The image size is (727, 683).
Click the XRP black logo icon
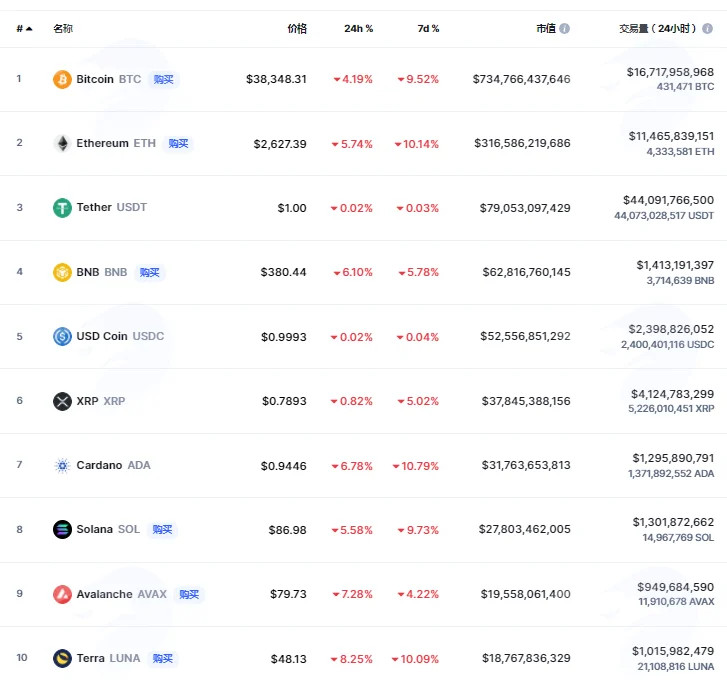click(x=62, y=401)
